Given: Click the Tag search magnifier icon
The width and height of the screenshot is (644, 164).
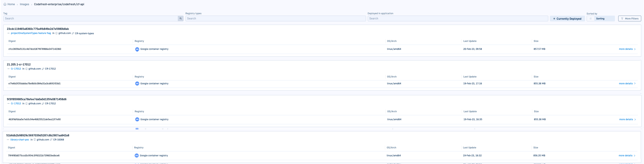Looking at the screenshot, I should [x=181, y=19].
